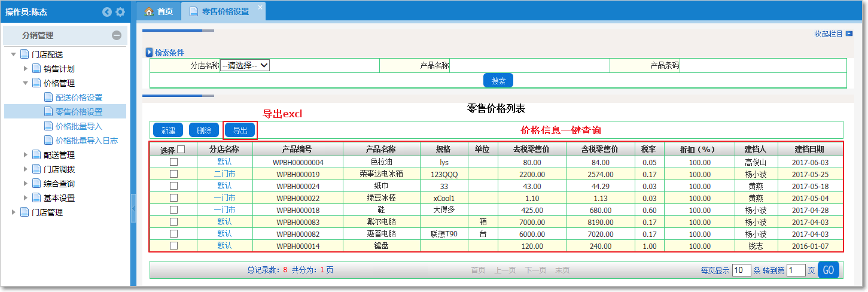Select the 零售价格设置 tab
This screenshot has height=292, width=868.
point(223,11)
